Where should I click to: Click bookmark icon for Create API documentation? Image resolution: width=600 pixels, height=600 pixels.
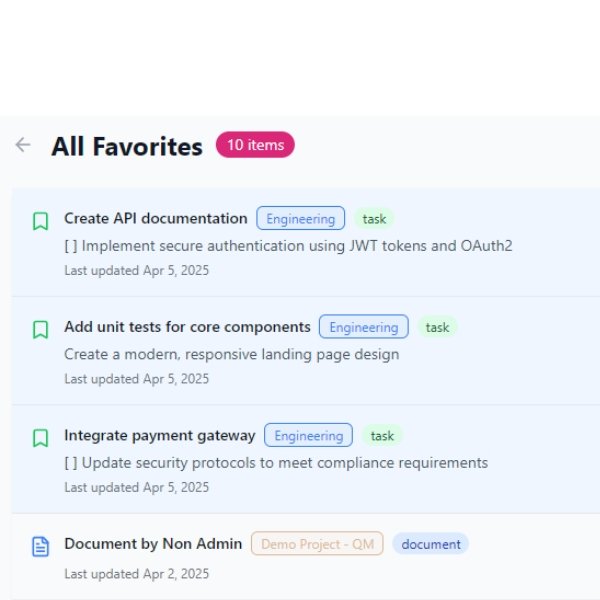point(40,221)
